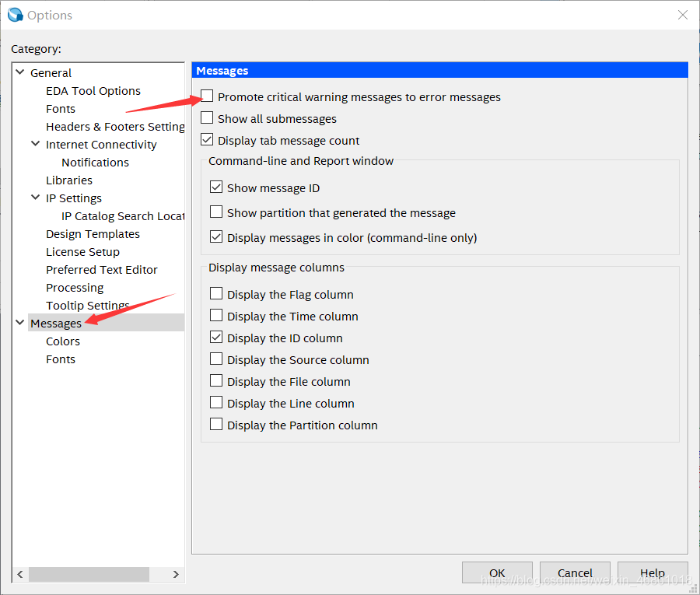The height and width of the screenshot is (595, 700).
Task: Check Display the Partition column
Action: [x=216, y=425]
